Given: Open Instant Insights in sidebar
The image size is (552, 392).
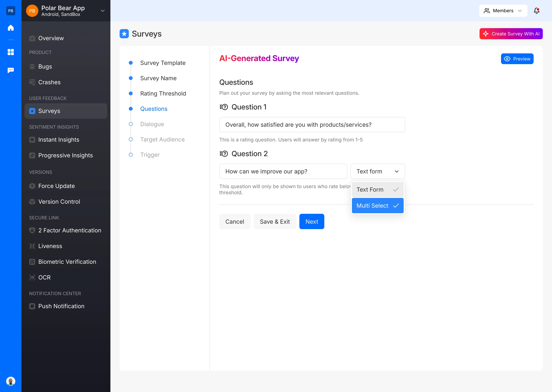Looking at the screenshot, I should (59, 140).
